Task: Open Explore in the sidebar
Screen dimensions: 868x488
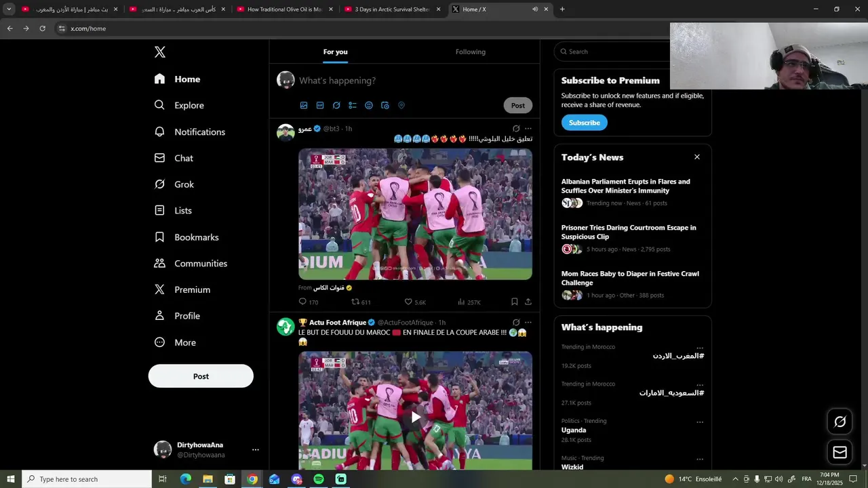Action: (179, 106)
